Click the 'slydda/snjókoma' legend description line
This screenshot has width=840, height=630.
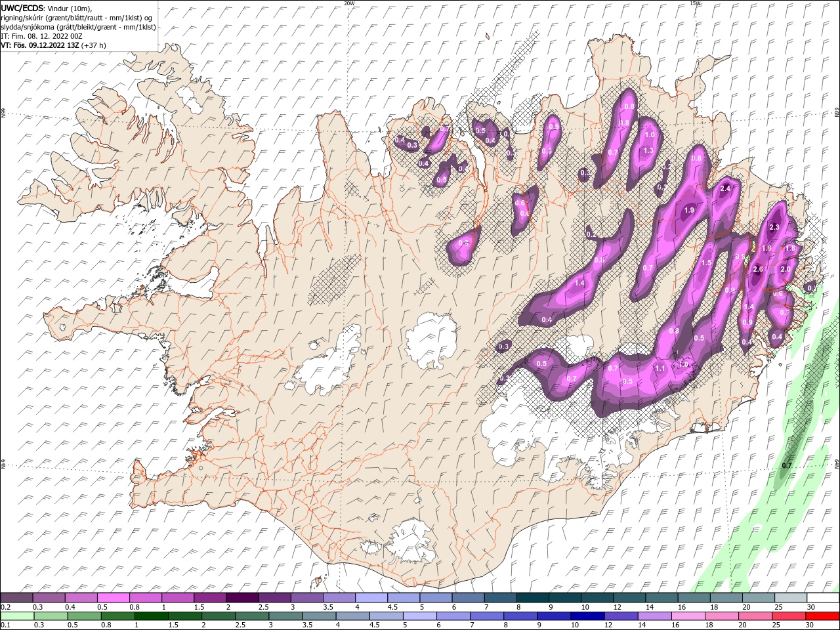coord(78,27)
